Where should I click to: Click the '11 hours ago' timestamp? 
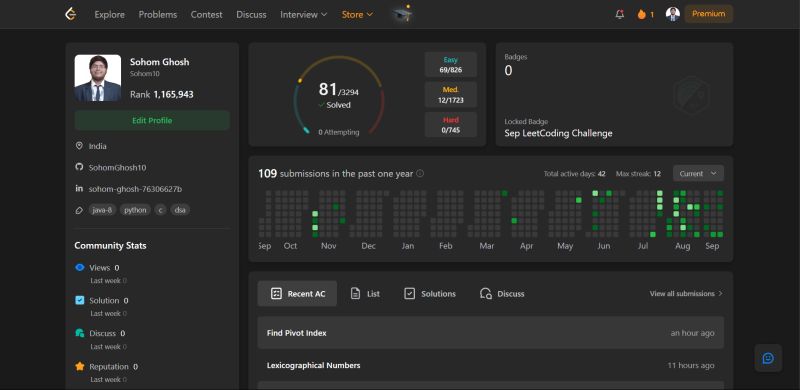coord(691,365)
